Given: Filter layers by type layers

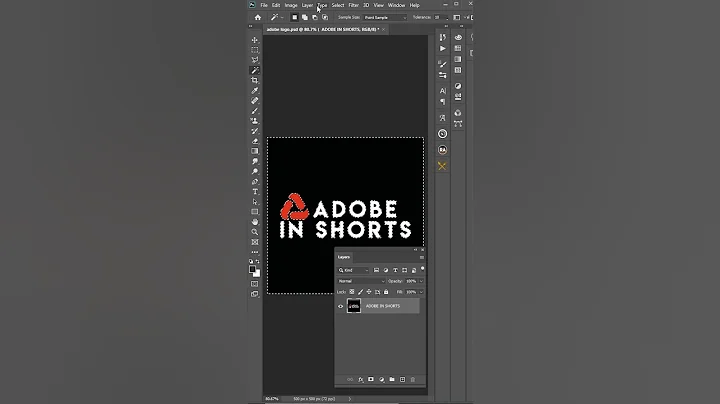Looking at the screenshot, I should tap(395, 270).
